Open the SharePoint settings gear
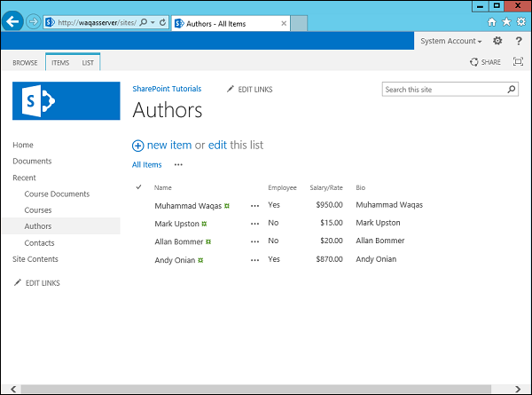 point(497,41)
